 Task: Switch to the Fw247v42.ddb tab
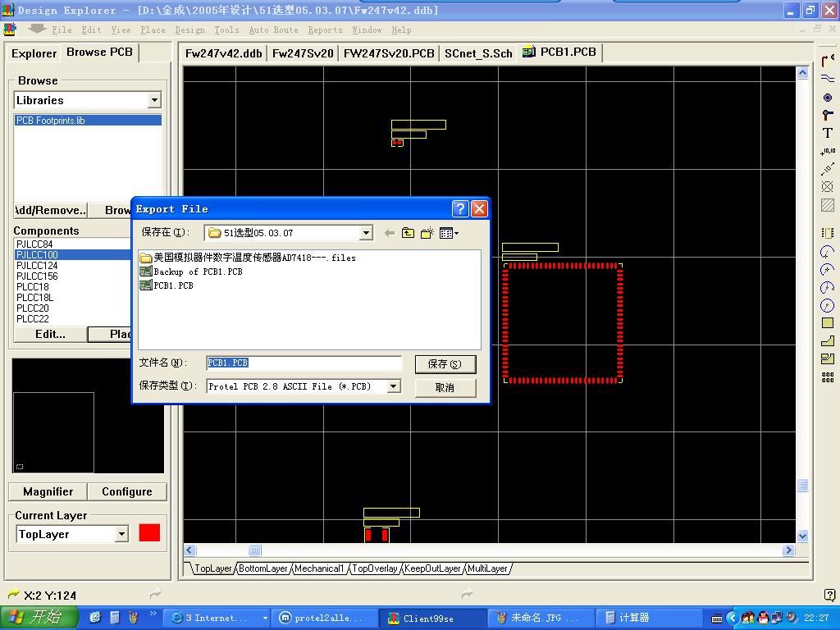[x=223, y=53]
